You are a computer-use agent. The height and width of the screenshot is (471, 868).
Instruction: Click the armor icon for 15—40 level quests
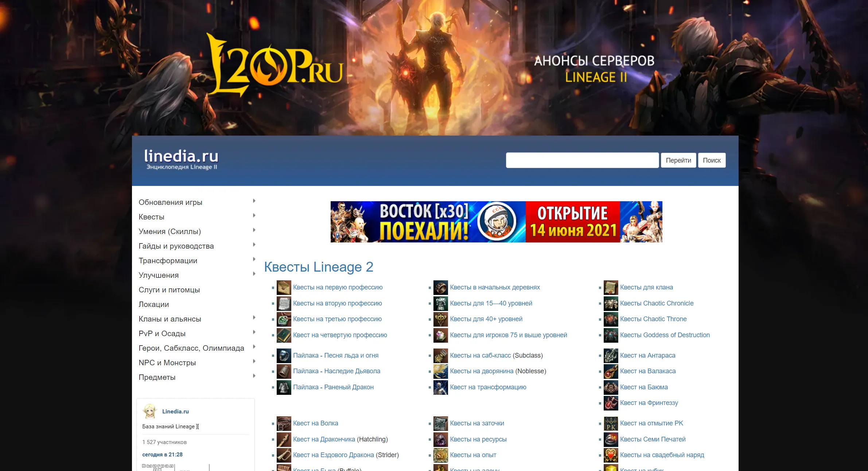click(440, 303)
